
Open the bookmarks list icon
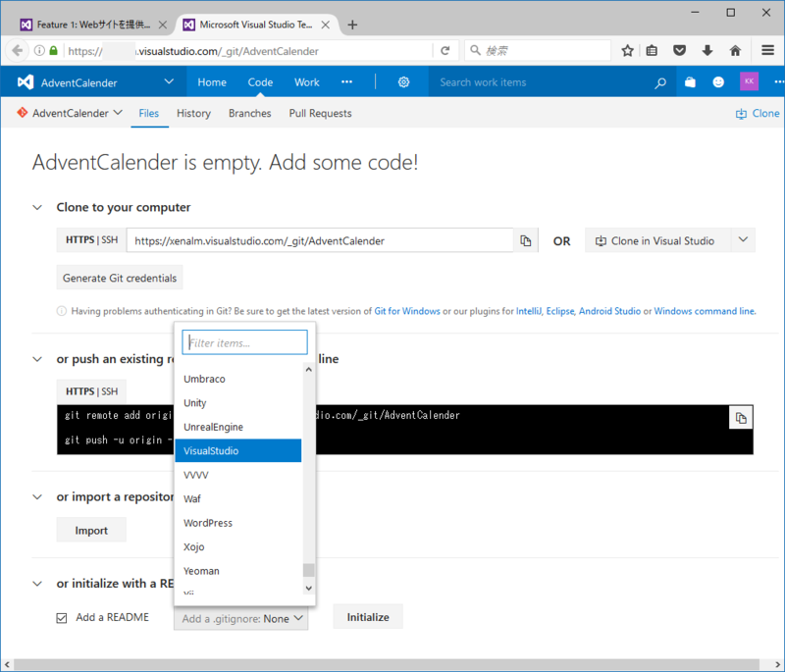(x=652, y=51)
